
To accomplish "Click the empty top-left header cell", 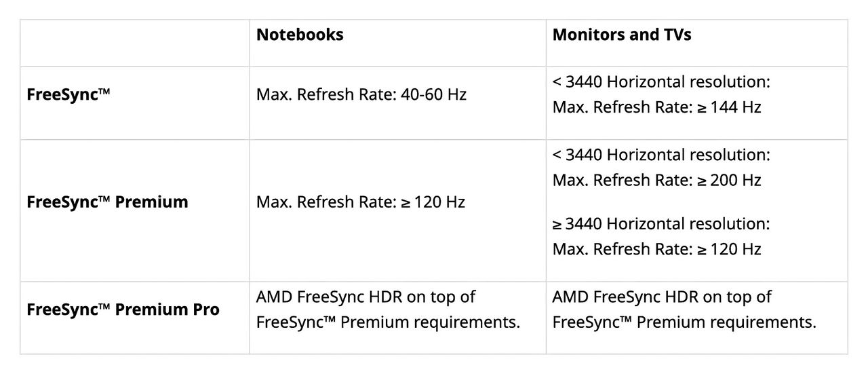I will point(134,43).
